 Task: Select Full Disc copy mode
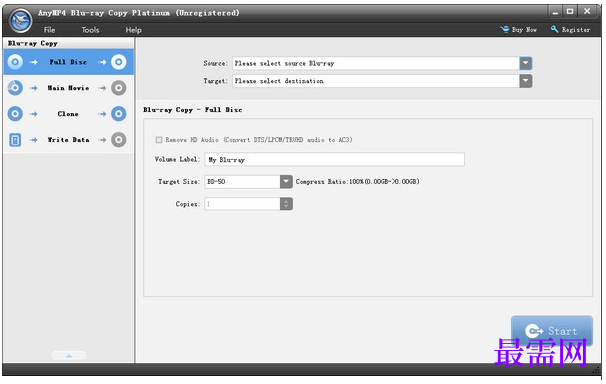pos(68,62)
